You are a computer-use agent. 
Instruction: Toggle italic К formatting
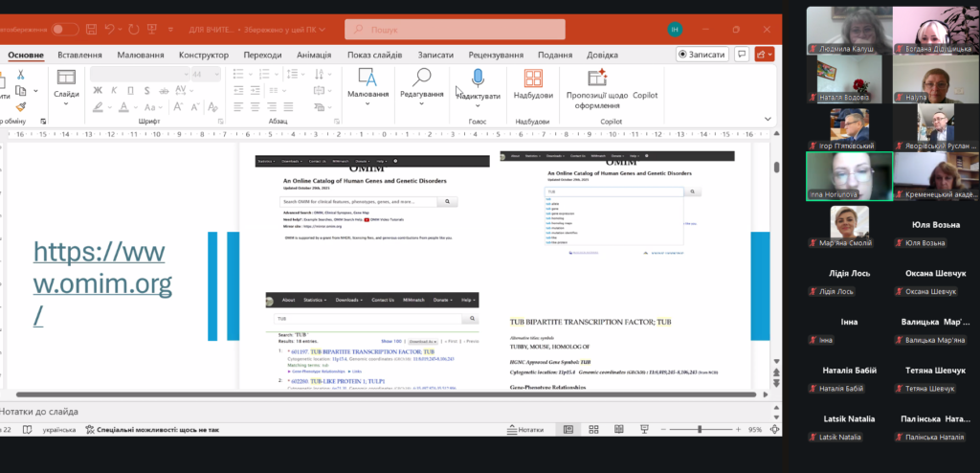click(114, 92)
